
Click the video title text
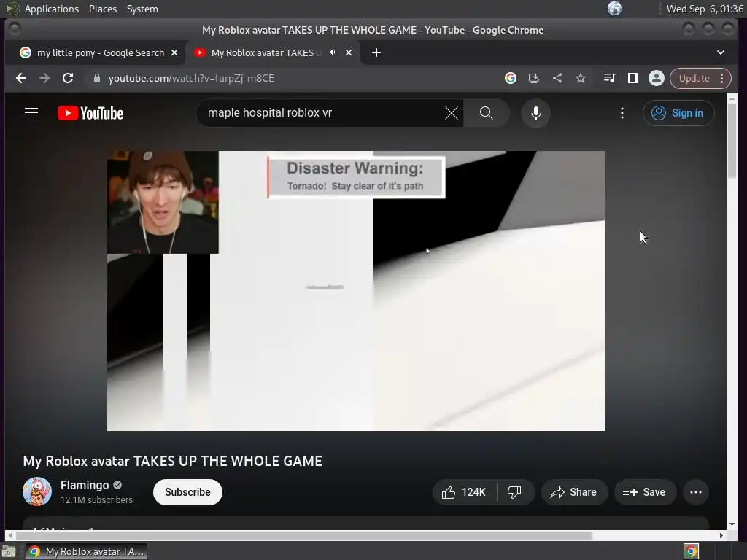[x=172, y=461]
